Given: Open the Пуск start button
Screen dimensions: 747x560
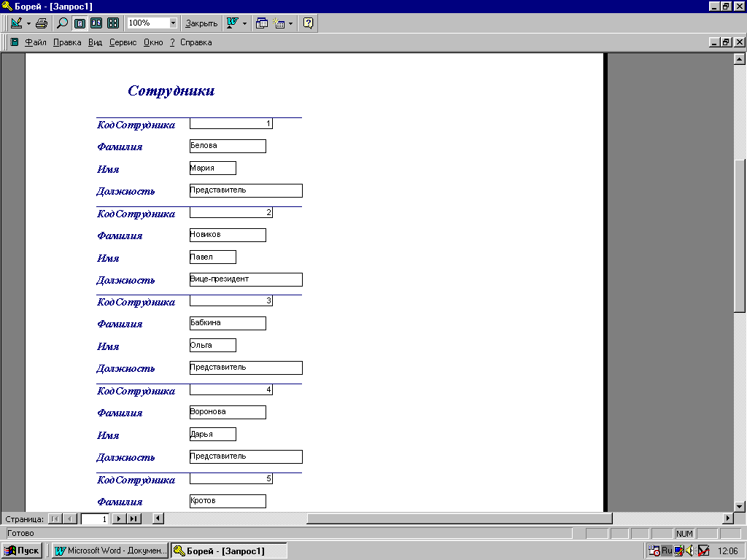Looking at the screenshot, I should point(22,551).
